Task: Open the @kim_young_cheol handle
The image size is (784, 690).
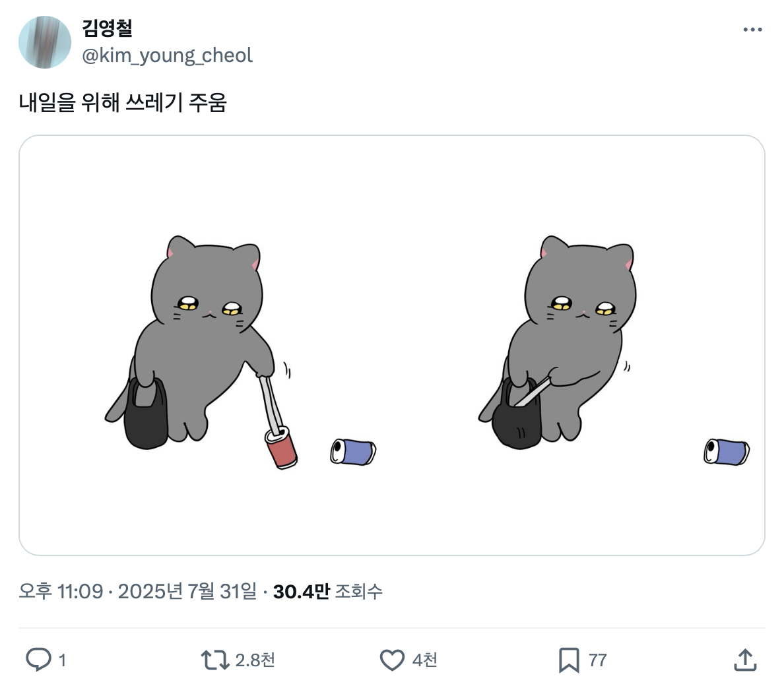Action: [x=166, y=55]
